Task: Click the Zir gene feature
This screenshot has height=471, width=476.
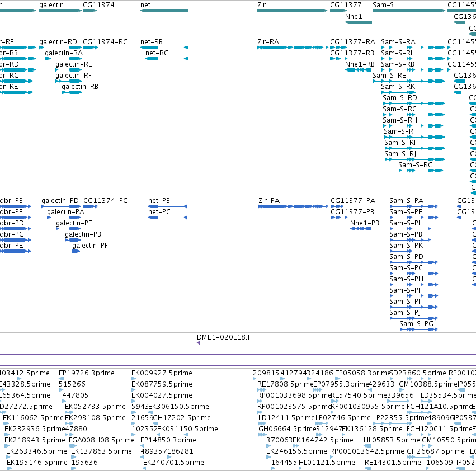Action: tap(293, 11)
